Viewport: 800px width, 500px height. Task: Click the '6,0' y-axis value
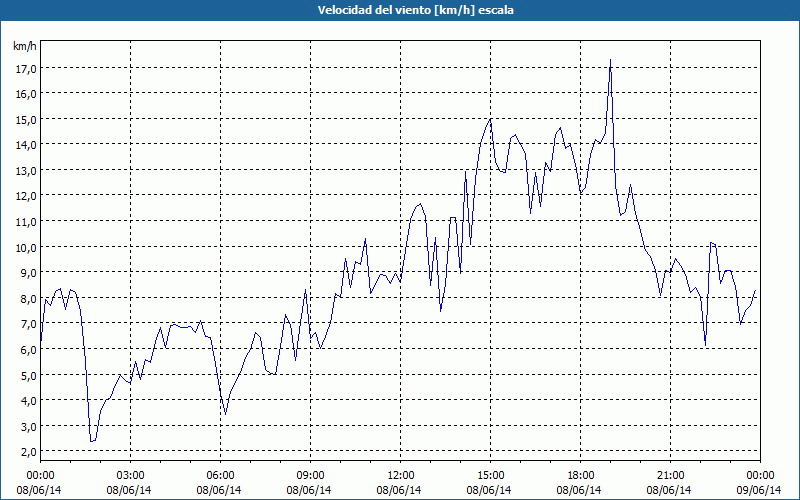point(28,349)
